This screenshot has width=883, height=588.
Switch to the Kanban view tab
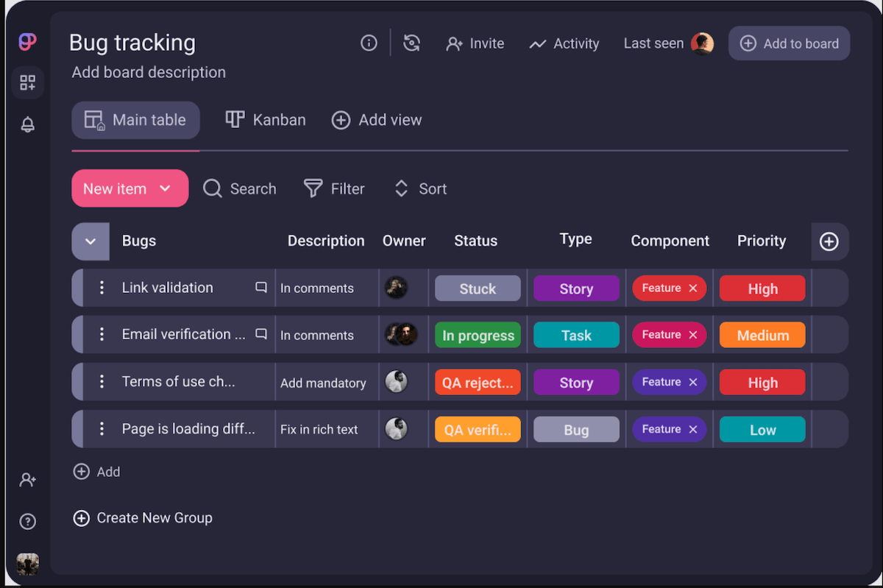(x=265, y=120)
